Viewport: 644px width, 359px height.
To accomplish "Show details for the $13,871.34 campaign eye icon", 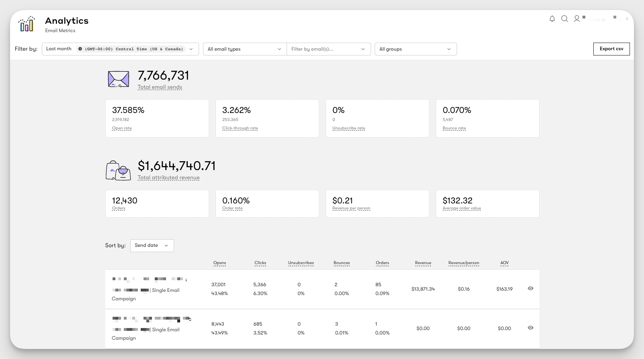I will click(531, 288).
